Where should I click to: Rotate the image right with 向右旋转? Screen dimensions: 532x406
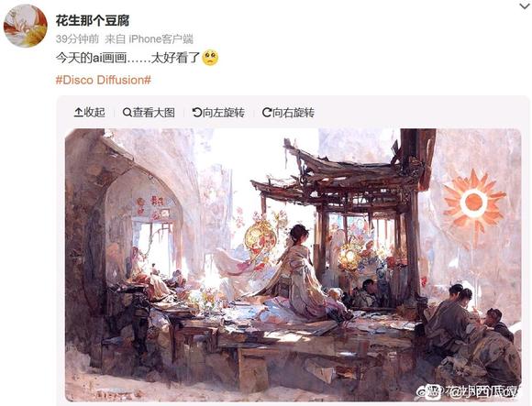288,112
